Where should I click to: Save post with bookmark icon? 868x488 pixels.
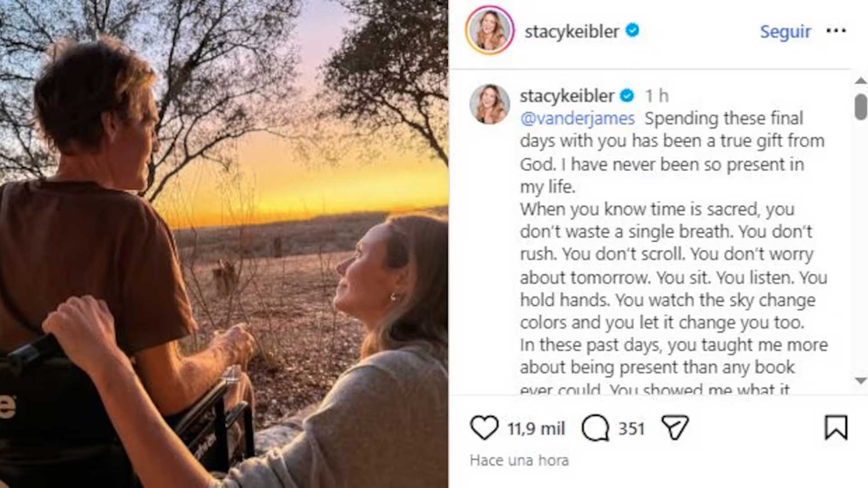point(836,427)
